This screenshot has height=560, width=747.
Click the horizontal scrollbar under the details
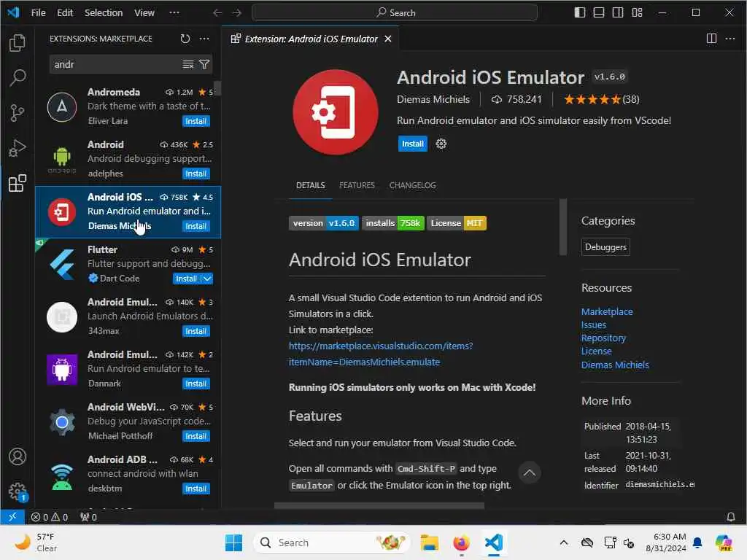pyautogui.click(x=379, y=506)
